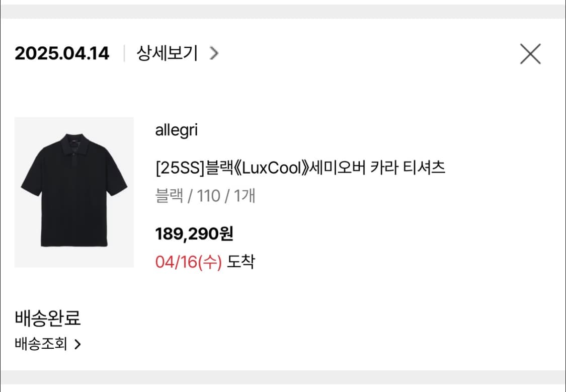Expand order details via 상세보기

[x=166, y=53]
